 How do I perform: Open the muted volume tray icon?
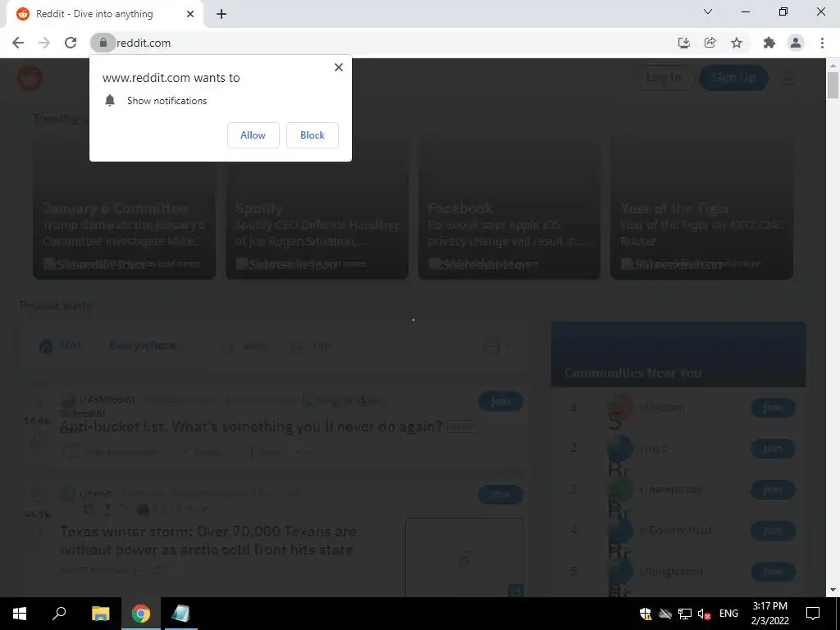(x=704, y=614)
